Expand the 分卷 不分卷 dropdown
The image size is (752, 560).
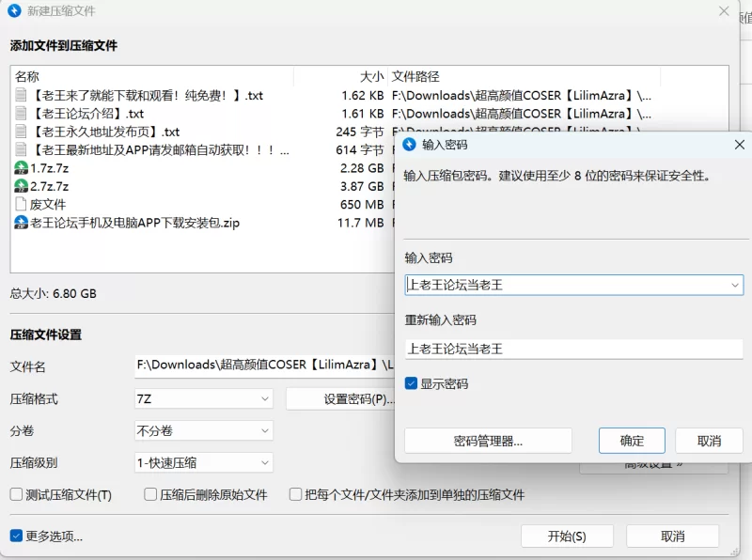(204, 430)
